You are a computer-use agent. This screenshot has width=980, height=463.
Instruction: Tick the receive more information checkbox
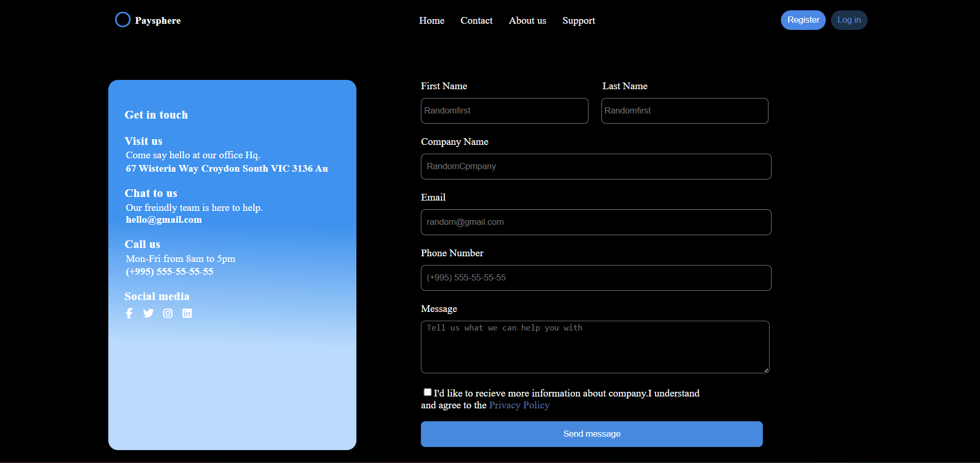tap(428, 392)
